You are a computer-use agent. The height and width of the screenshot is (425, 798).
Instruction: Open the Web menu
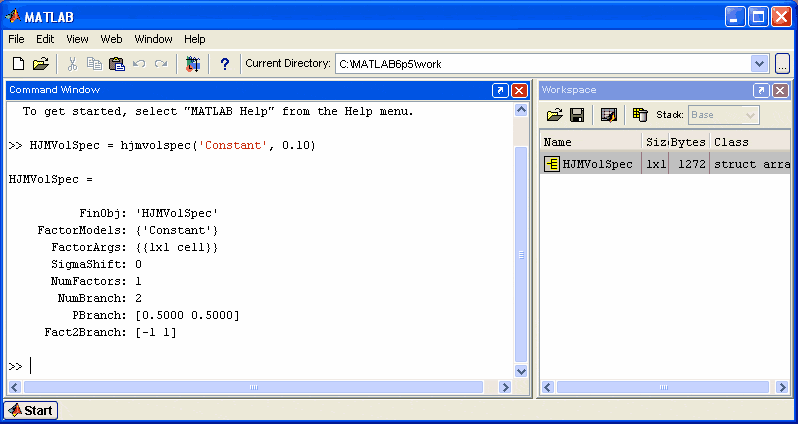111,39
